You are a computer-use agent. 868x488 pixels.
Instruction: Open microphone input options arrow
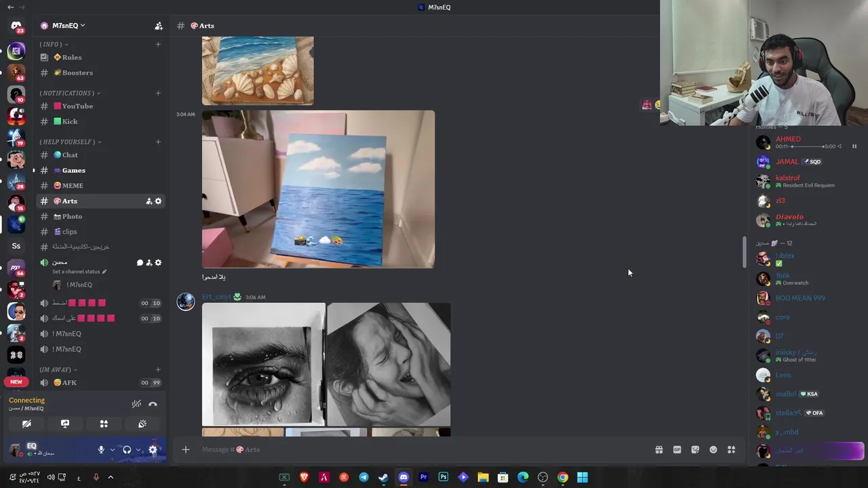(x=112, y=449)
